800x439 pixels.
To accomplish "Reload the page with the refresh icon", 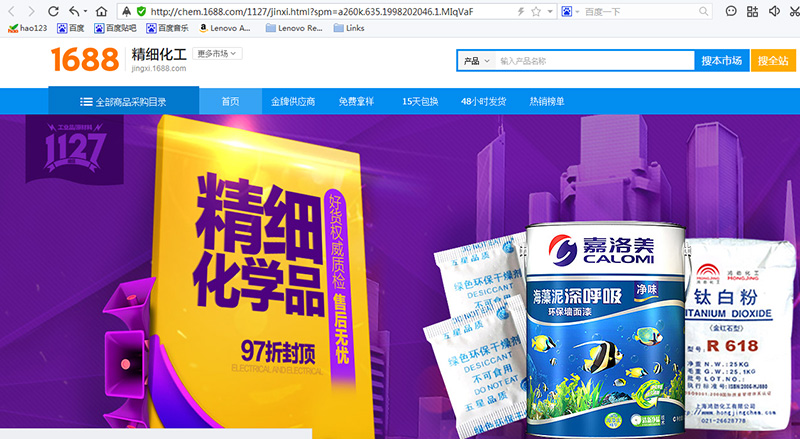I will [x=53, y=11].
